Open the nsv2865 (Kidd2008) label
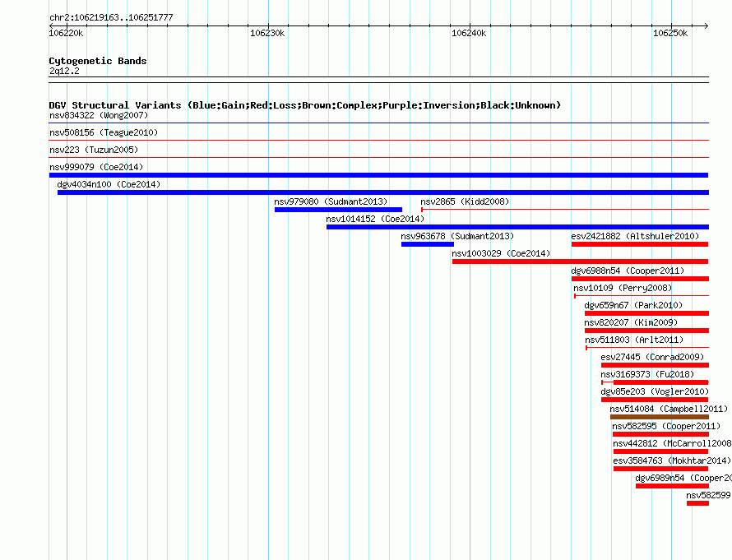 pos(465,201)
